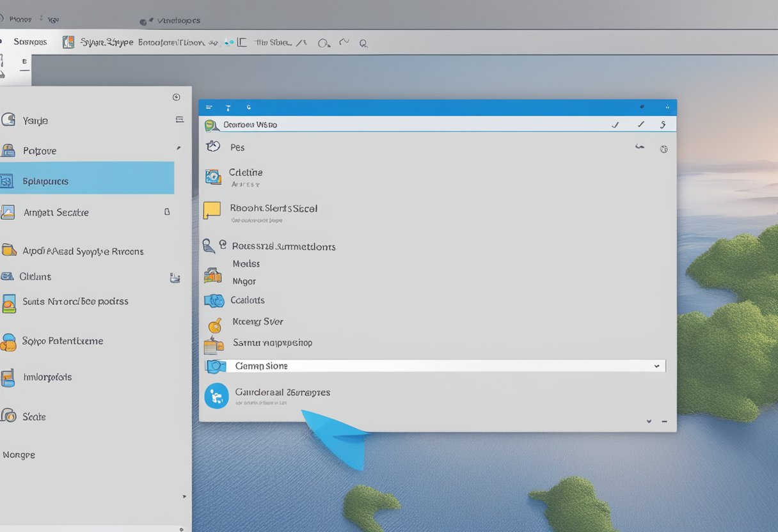Screen dimensions: 778x532
Task: Click the yellow note icon beside Raoaht Slerts
Action: point(212,210)
